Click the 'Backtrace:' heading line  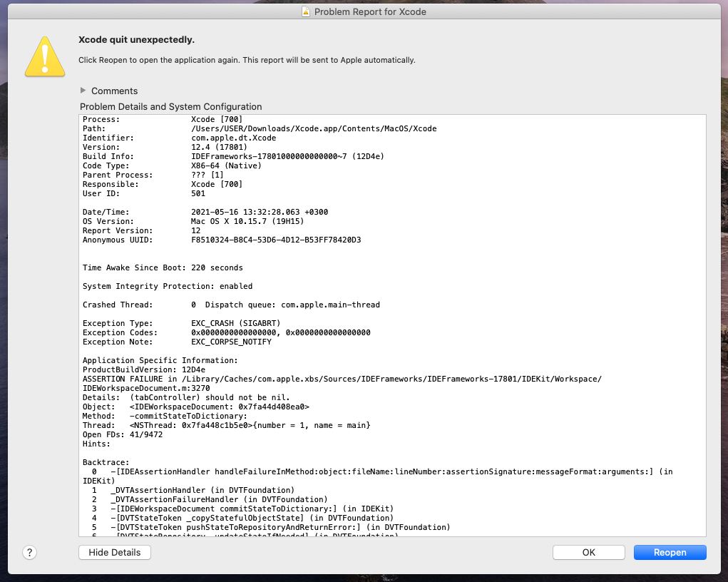[x=106, y=463]
